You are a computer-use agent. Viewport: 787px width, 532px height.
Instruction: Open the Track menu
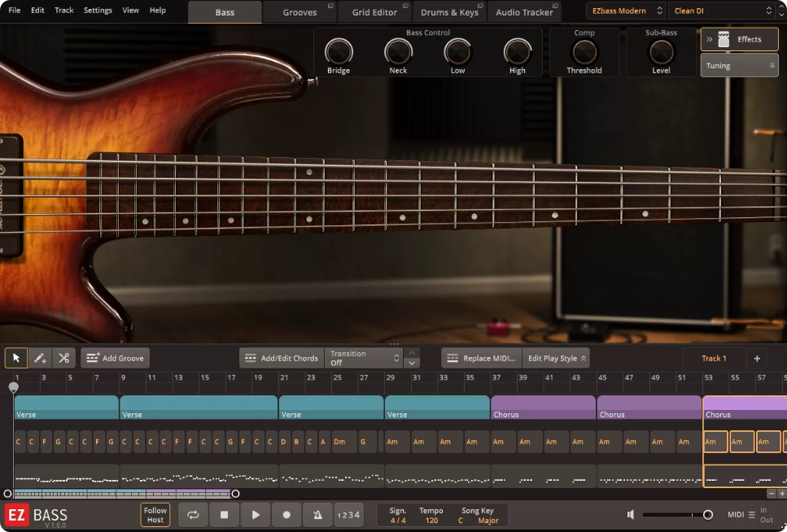click(x=63, y=10)
